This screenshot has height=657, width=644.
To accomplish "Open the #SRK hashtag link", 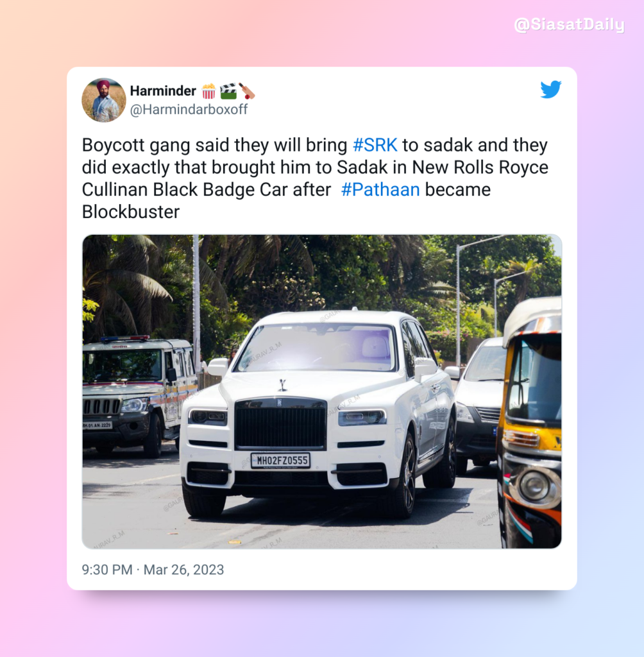I will [x=375, y=145].
